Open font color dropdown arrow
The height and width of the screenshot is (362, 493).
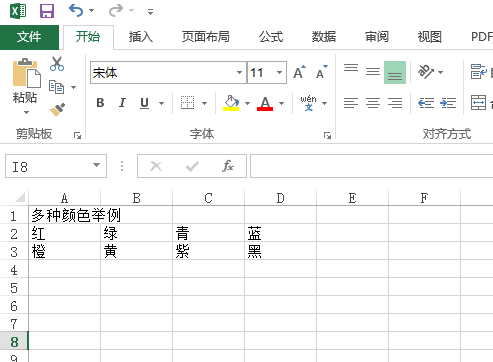(x=282, y=103)
